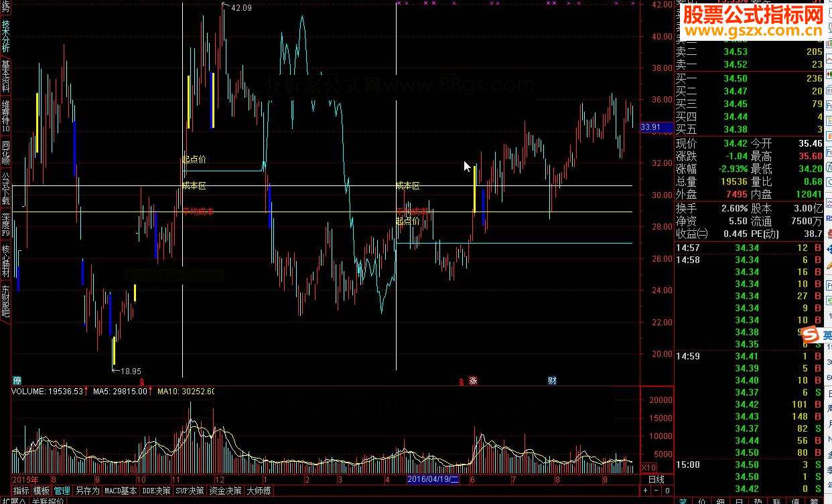Zoom in with the plus button

[646, 491]
